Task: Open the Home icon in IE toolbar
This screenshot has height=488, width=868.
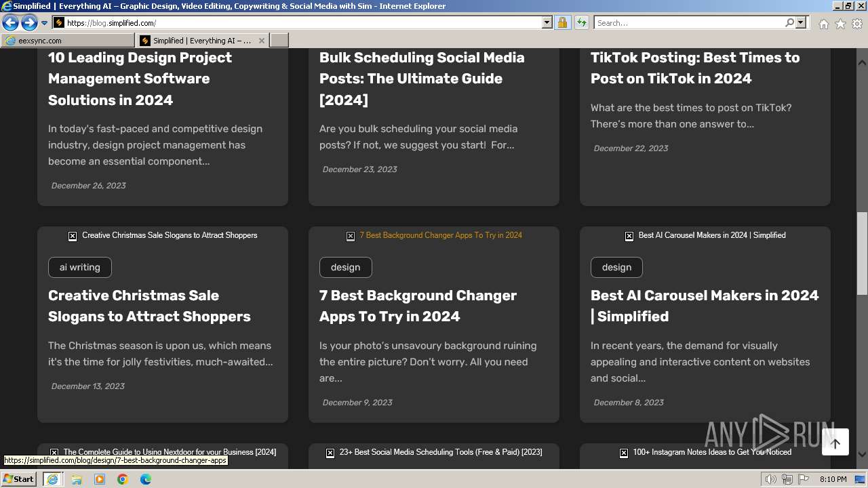Action: coord(823,24)
